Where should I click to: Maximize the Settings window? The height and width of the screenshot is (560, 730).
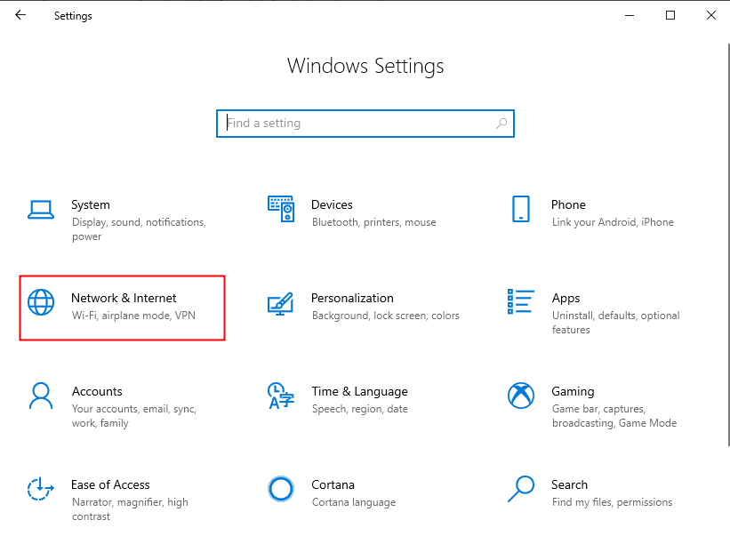670,15
